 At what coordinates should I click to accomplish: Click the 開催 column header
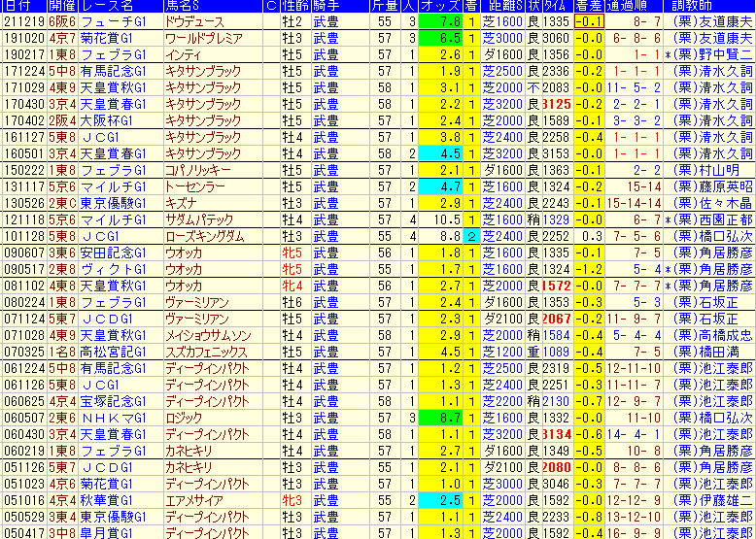click(x=62, y=6)
